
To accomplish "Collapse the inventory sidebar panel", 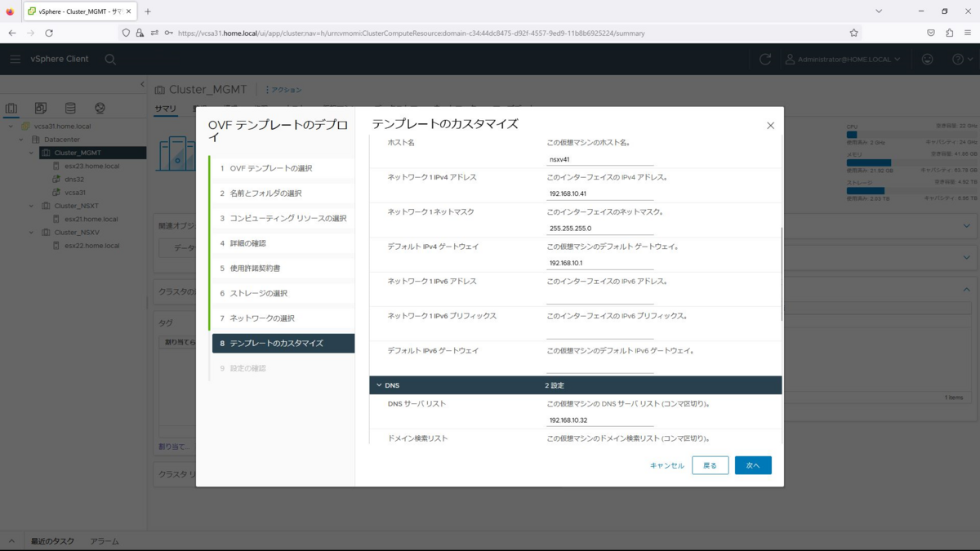I will 142,84.
